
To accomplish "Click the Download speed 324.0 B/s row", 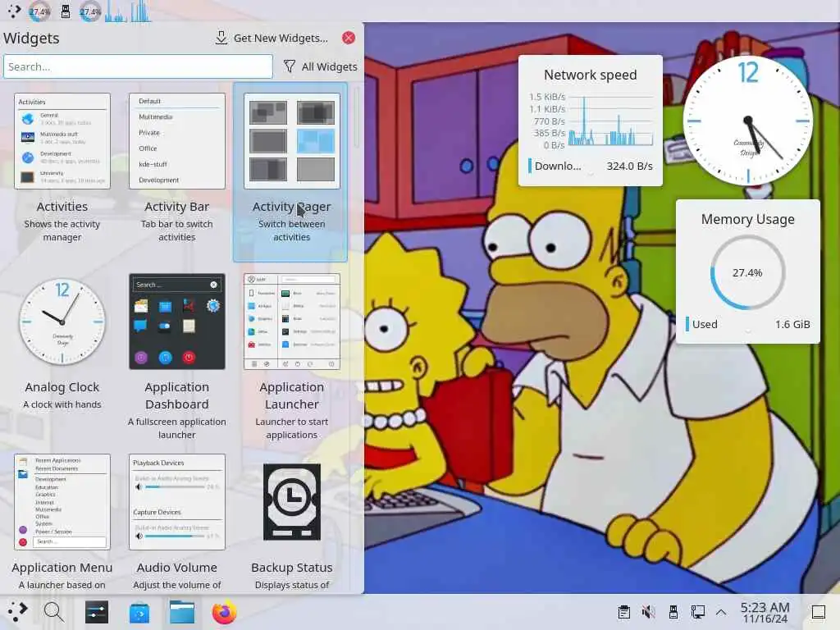I will point(591,166).
